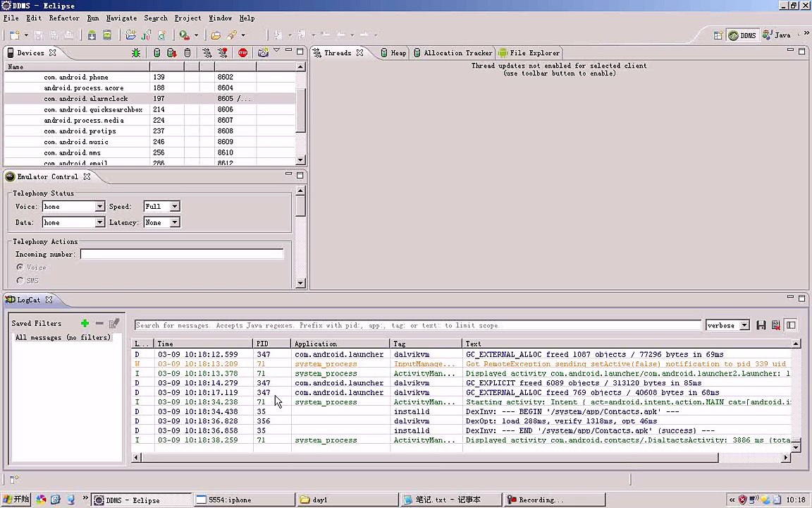This screenshot has width=812, height=508.
Task: Expand the Latency dropdown
Action: click(174, 222)
